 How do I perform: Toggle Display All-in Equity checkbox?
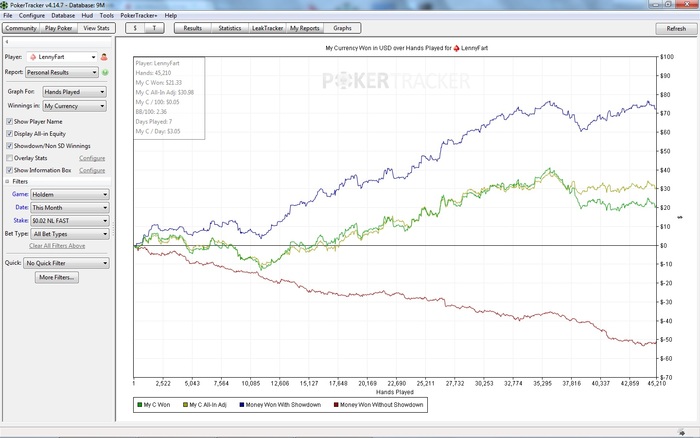point(9,133)
